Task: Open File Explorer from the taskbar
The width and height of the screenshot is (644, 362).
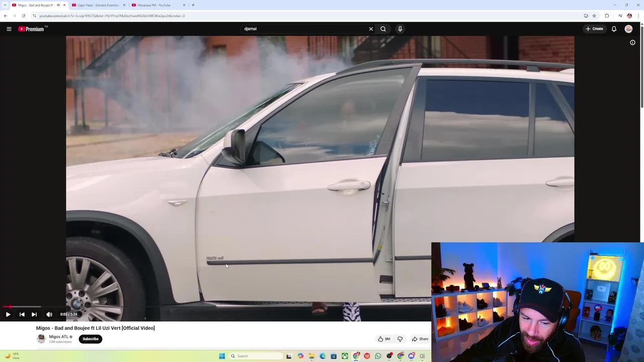Action: coord(311,356)
